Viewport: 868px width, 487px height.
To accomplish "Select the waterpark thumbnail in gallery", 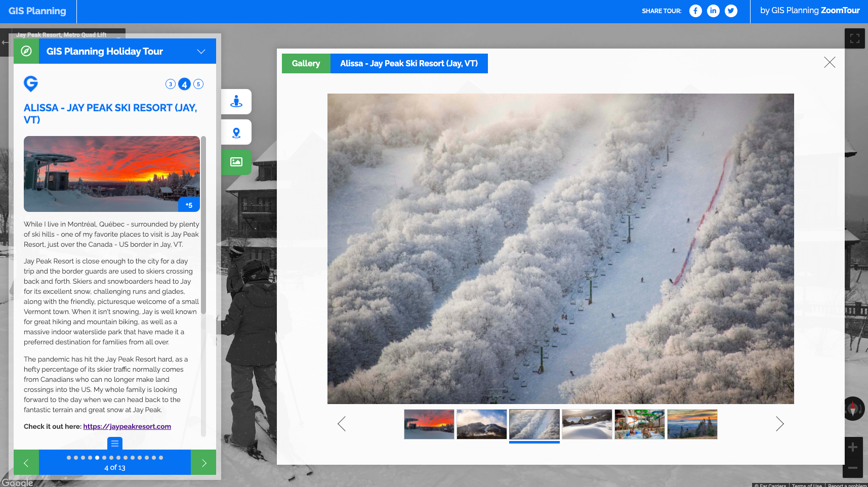I will [x=639, y=424].
